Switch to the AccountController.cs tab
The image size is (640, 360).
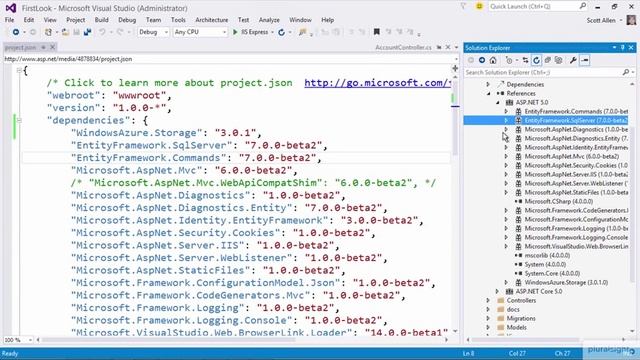tap(403, 48)
